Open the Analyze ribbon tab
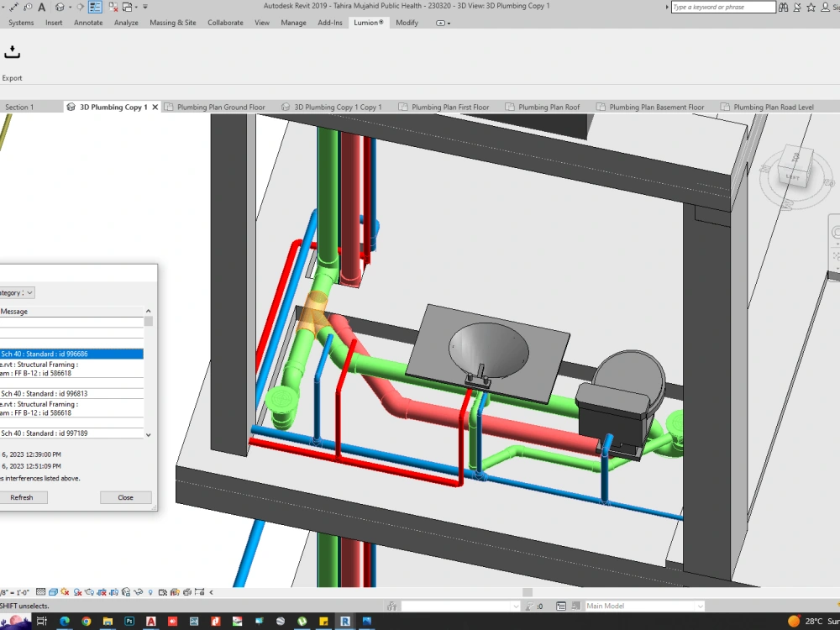This screenshot has height=630, width=840. coord(126,23)
